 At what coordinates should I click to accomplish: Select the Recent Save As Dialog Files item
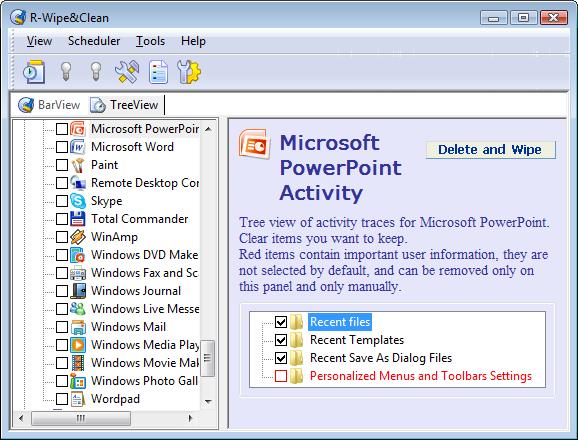pyautogui.click(x=381, y=358)
